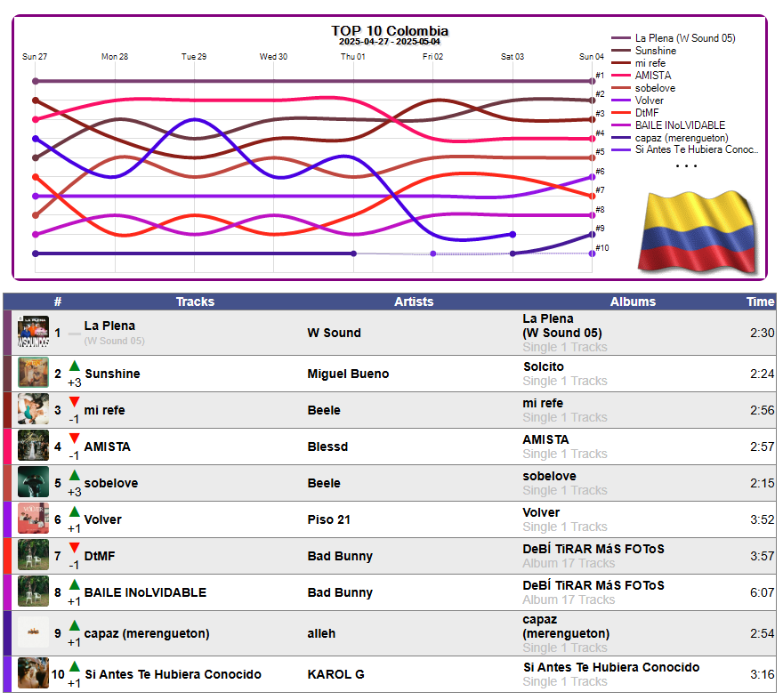Click capaz (merengueton) legend entry
Viewport: 783px width, 700px height.
[670, 138]
